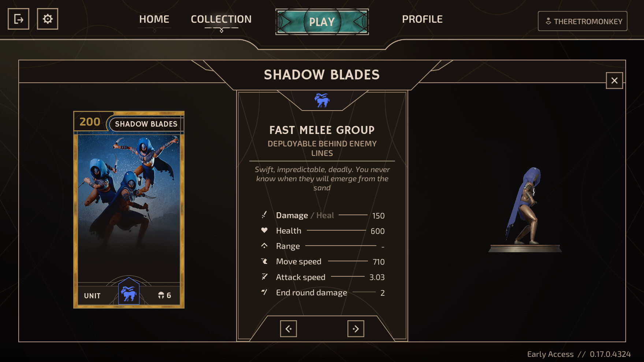The width and height of the screenshot is (644, 362).
Task: Go to next unit with right arrow
Action: 356,329
